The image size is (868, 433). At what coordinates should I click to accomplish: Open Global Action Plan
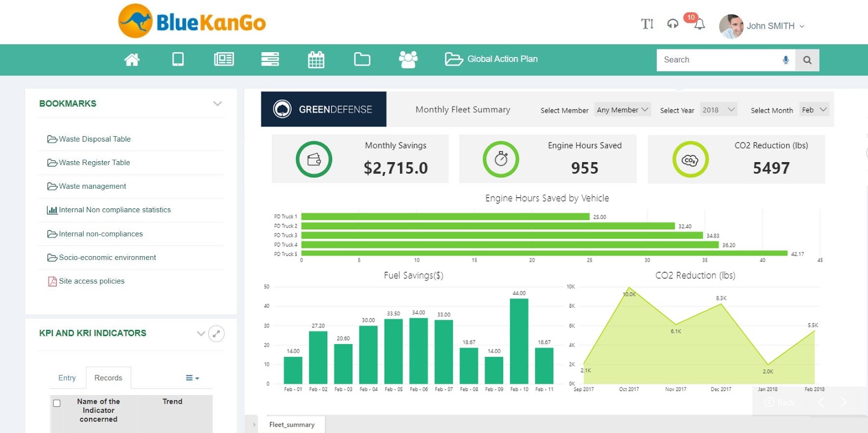492,59
